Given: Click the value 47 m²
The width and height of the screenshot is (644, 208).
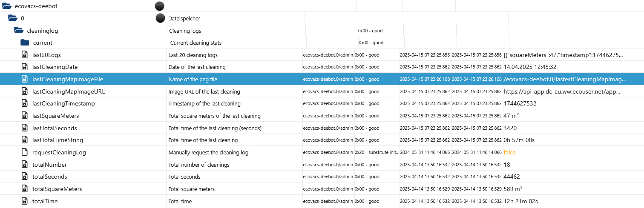Looking at the screenshot, I should click(x=511, y=116).
